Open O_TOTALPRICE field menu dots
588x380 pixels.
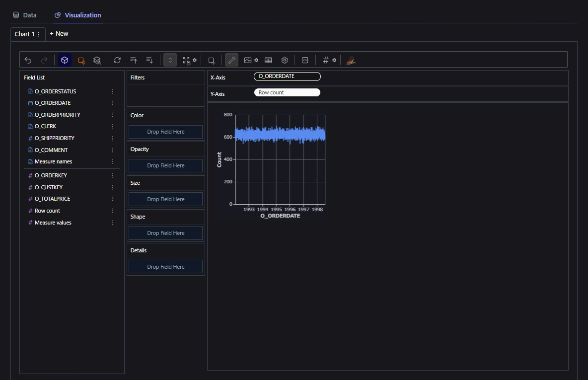coord(112,199)
